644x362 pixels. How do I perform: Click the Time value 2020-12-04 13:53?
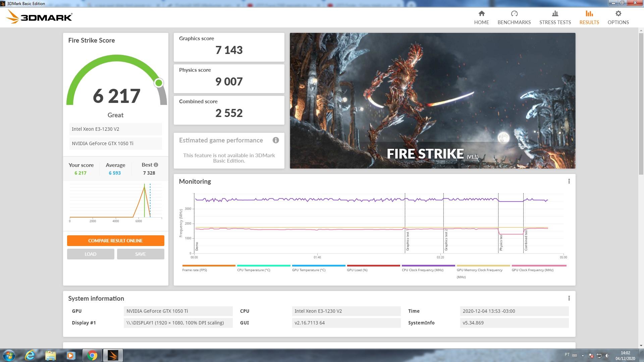point(514,311)
